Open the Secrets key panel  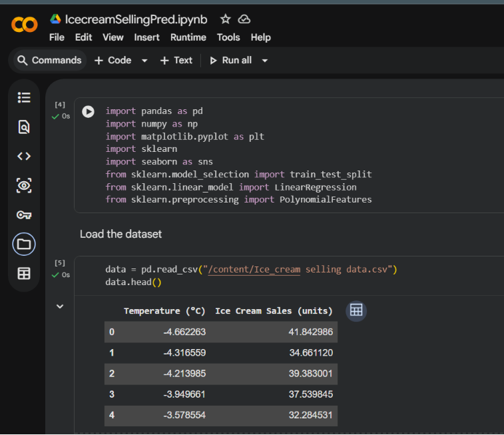tap(24, 215)
